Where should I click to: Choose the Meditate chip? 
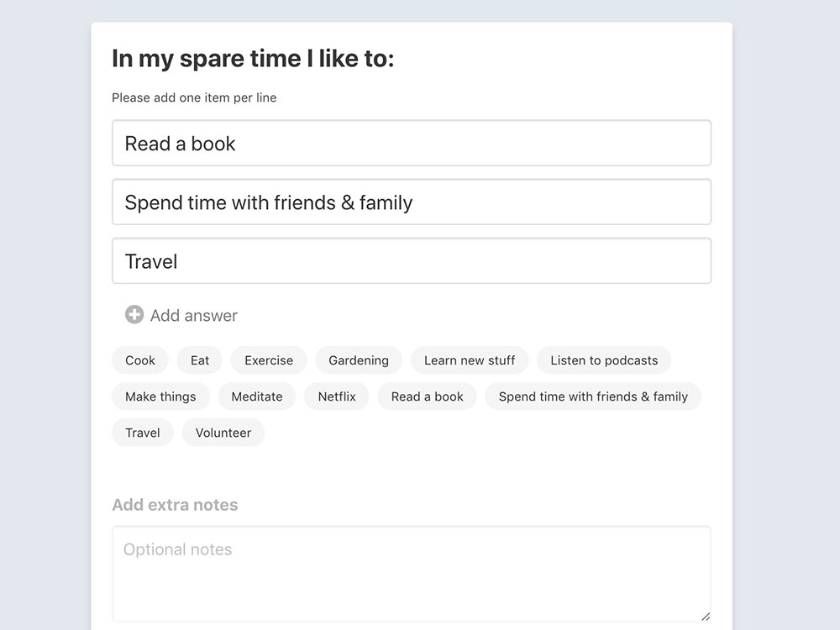click(257, 396)
